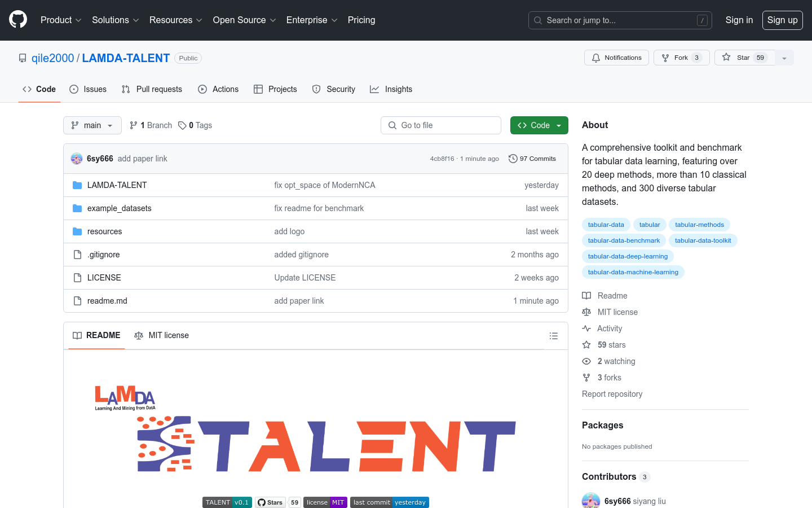Click the Go to file search box
Viewport: 812px width, 508px height.
click(x=441, y=125)
